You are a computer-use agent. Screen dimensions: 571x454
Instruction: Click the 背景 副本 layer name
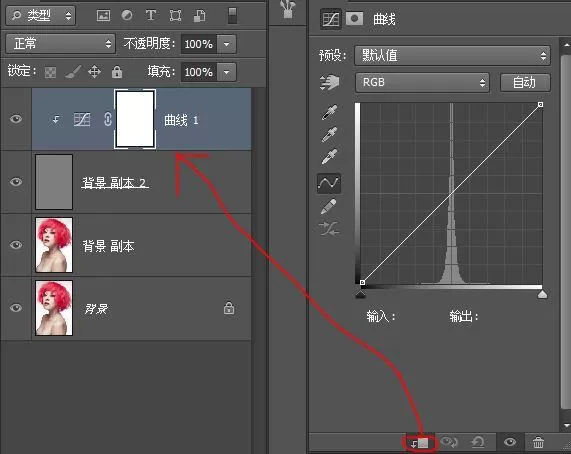pos(108,246)
